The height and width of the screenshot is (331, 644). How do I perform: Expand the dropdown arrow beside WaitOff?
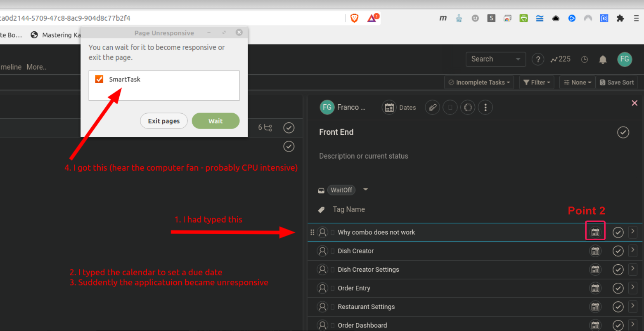(x=365, y=190)
